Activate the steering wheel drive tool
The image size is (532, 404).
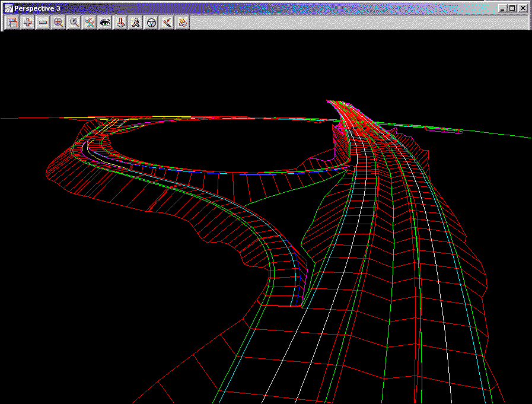pyautogui.click(x=152, y=23)
